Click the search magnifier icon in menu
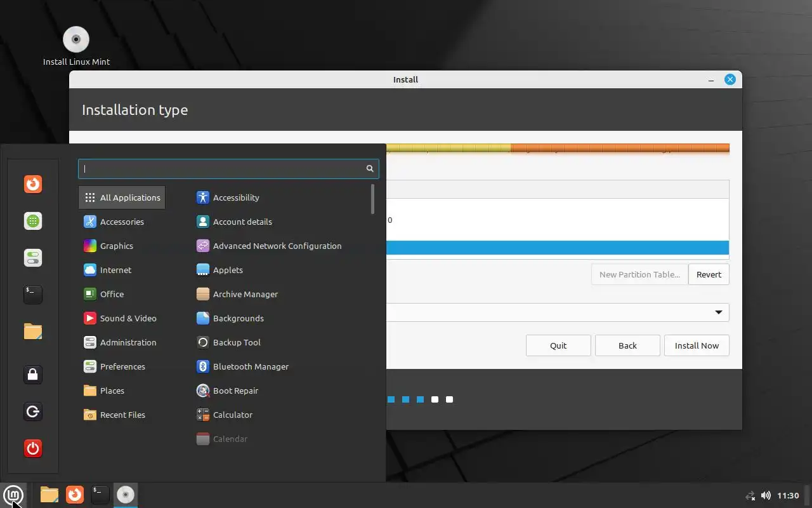 coord(370,168)
